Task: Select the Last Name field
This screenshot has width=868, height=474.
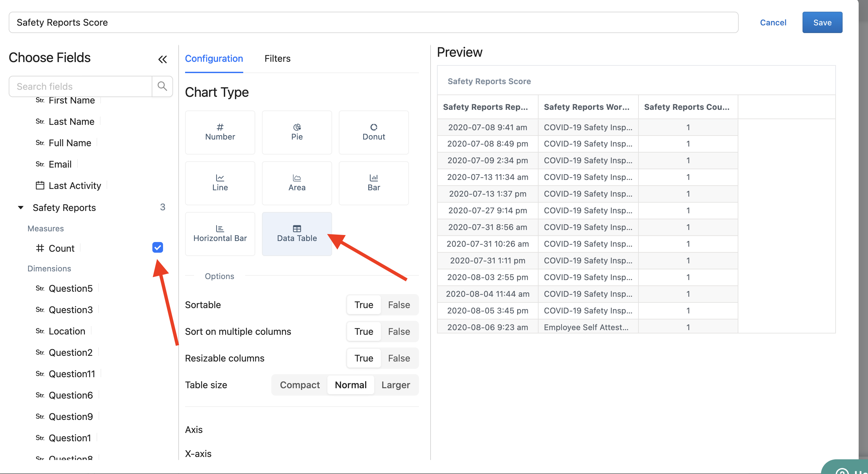Action: click(x=71, y=122)
